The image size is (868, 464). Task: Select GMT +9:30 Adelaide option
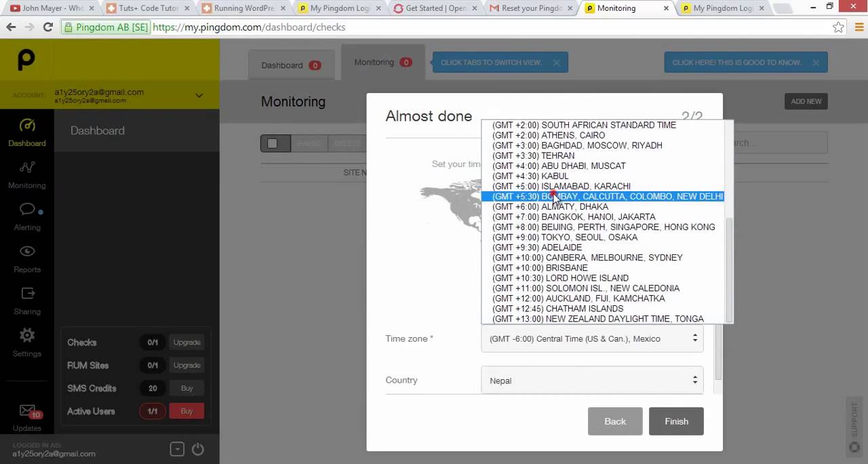604,247
